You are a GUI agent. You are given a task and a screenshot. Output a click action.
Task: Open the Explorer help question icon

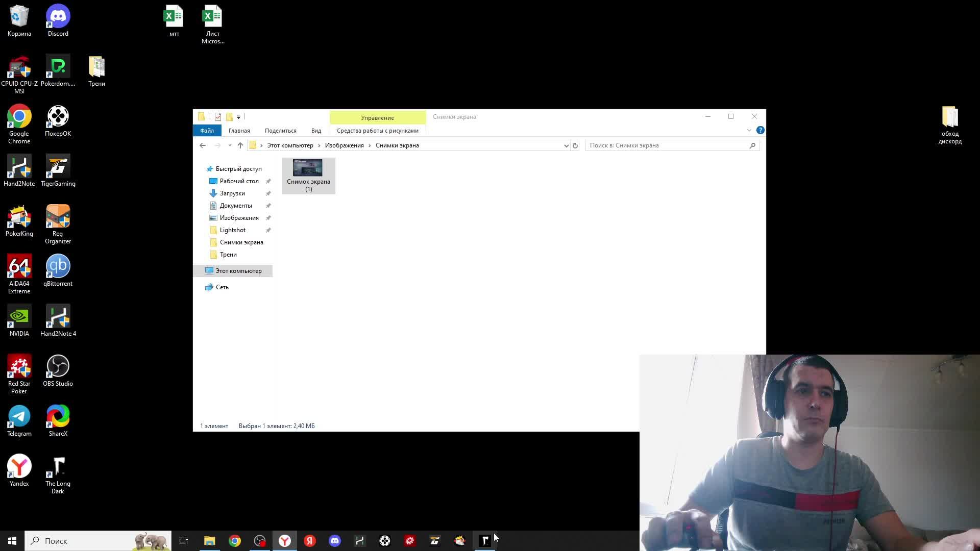(x=760, y=131)
